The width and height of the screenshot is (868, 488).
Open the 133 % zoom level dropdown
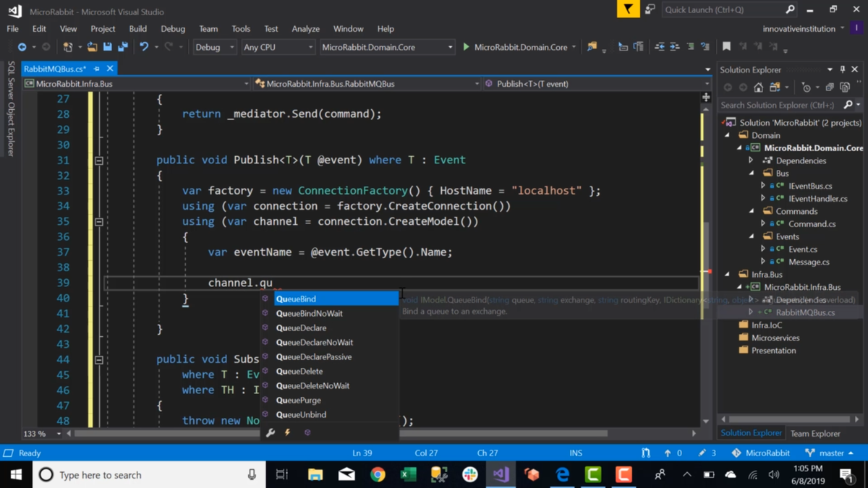click(x=59, y=434)
